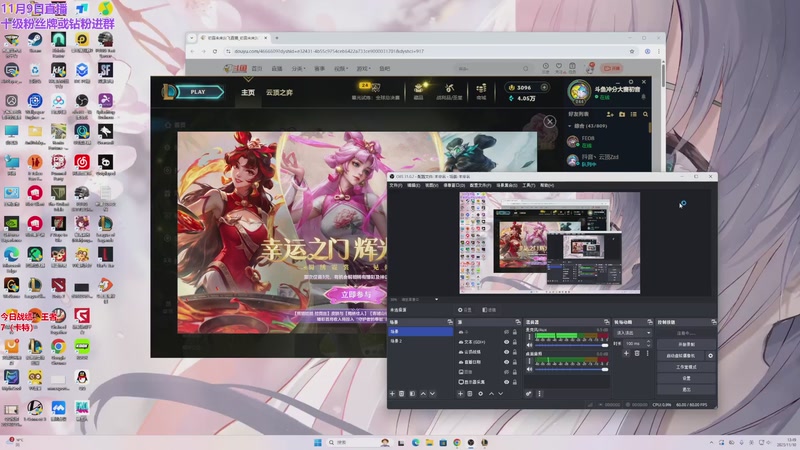This screenshot has height=450, width=800.
Task: Click add friend icon in League friends list
Action: point(610,114)
